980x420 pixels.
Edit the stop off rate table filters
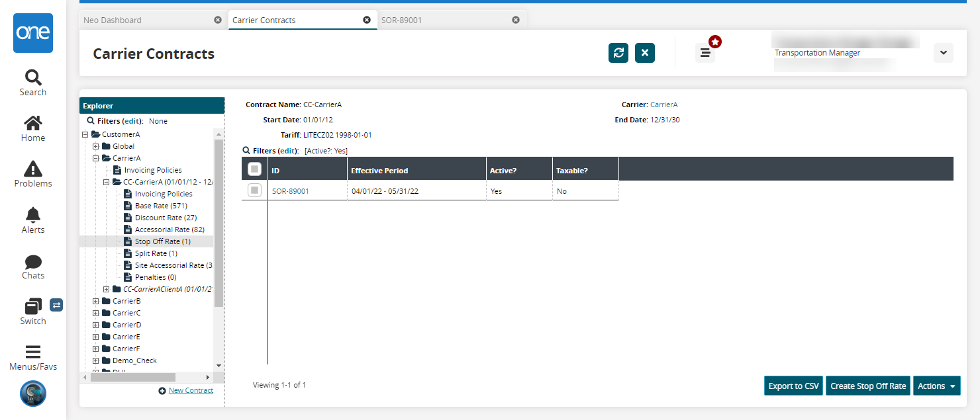tap(288, 151)
